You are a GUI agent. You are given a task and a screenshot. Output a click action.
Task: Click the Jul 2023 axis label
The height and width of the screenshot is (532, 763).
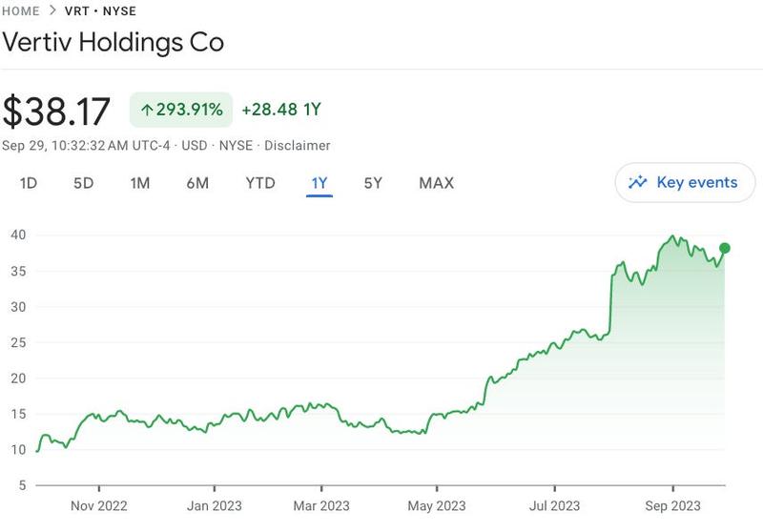tap(554, 505)
